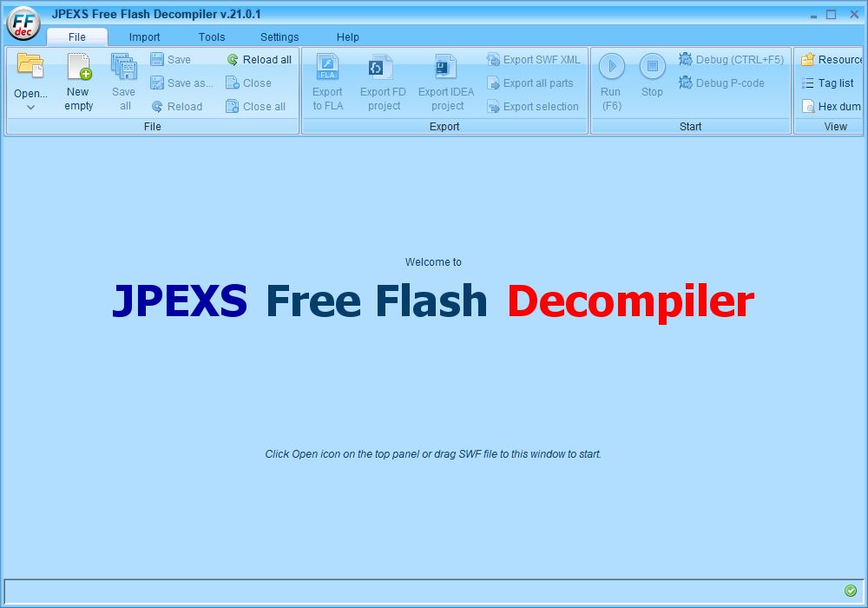
Task: Click Reload all
Action: [x=259, y=59]
